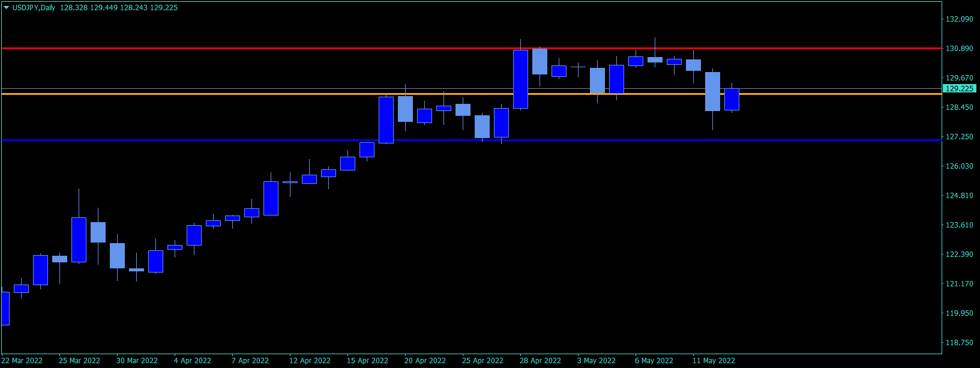Screen dimensions: 980x368
Task: Click the price label 128.450
Action: 959,107
